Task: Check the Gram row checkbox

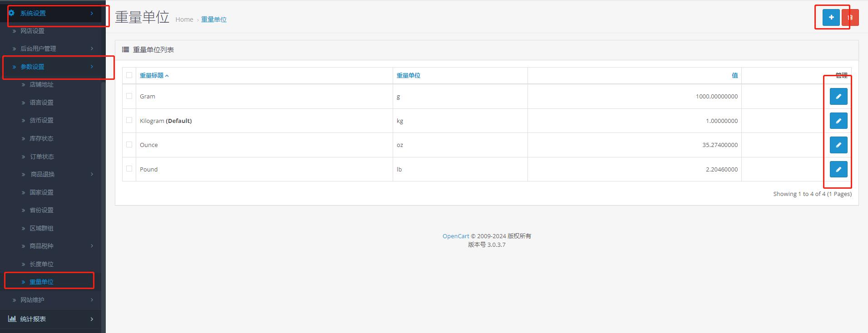Action: 129,96
